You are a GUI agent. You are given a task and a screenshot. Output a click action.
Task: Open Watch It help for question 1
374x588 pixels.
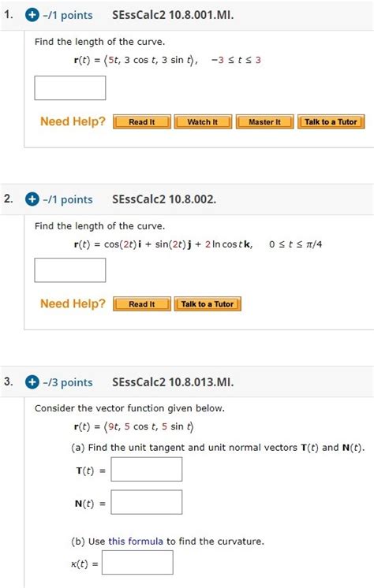coord(203,122)
